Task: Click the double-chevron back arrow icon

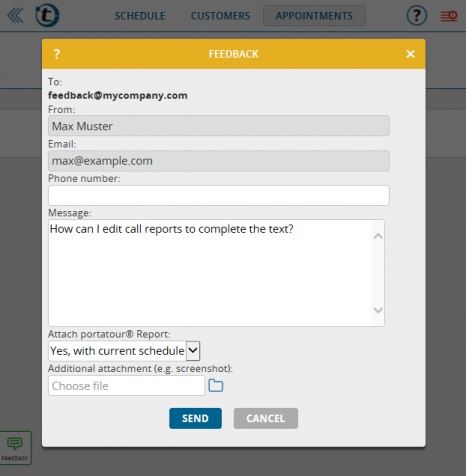Action: click(x=15, y=16)
